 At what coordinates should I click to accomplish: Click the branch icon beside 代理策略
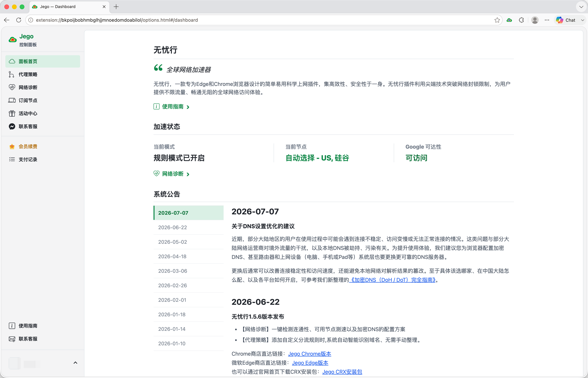11,74
